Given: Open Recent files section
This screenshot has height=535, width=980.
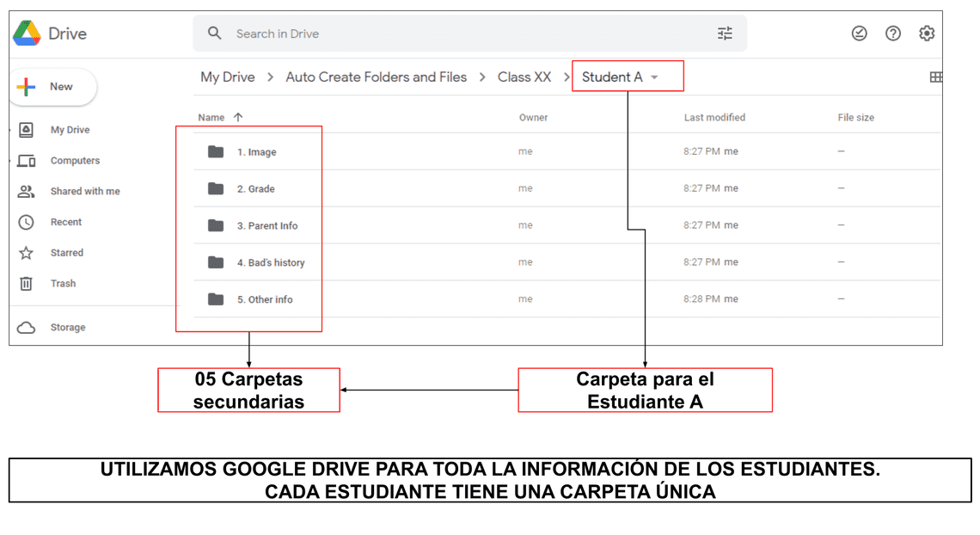Looking at the screenshot, I should 65,222.
